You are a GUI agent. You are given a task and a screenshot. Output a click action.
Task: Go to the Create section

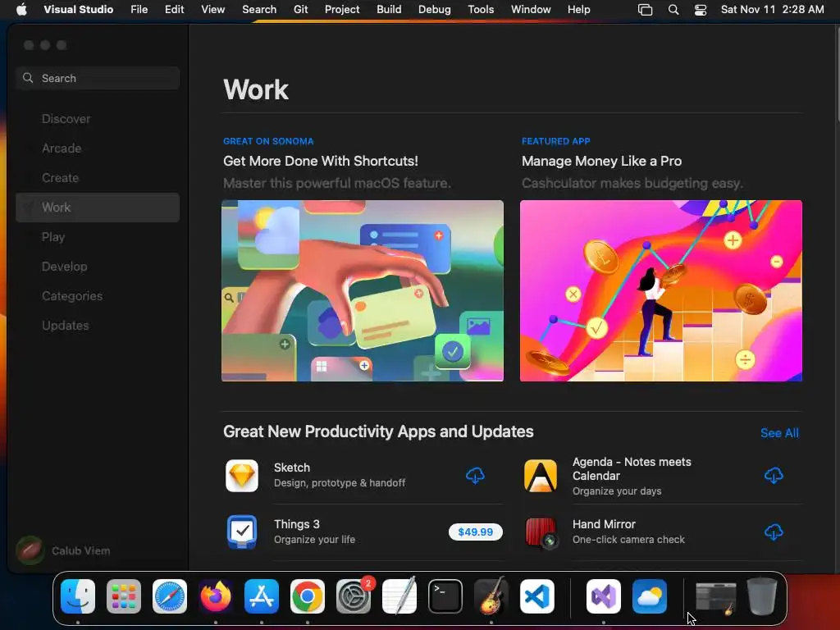coord(98,178)
